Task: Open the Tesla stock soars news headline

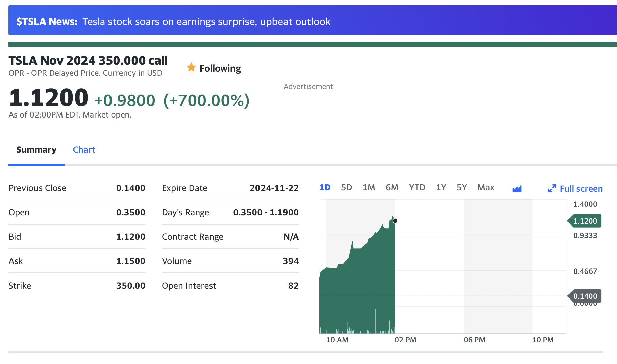Action: [206, 22]
